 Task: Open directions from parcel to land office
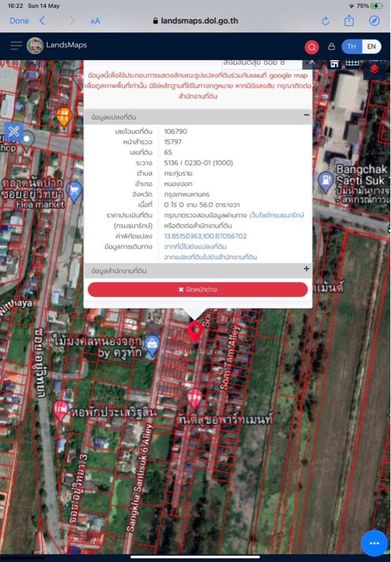210,257
